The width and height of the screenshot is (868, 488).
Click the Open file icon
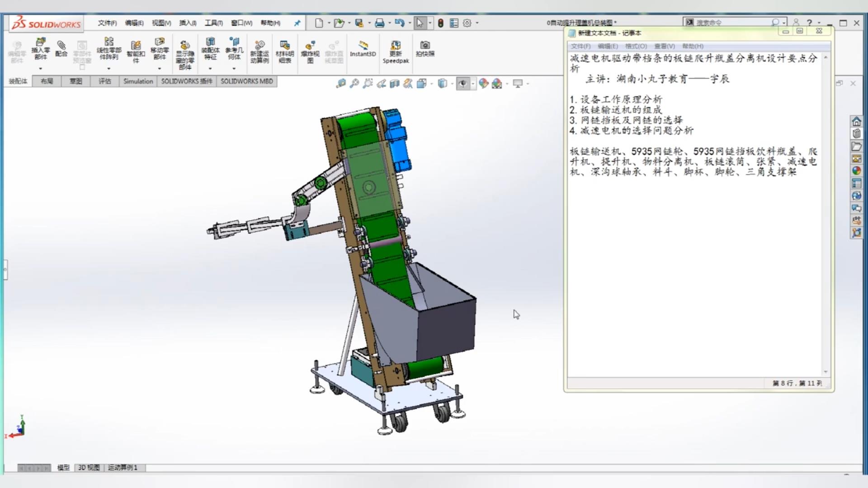(339, 23)
